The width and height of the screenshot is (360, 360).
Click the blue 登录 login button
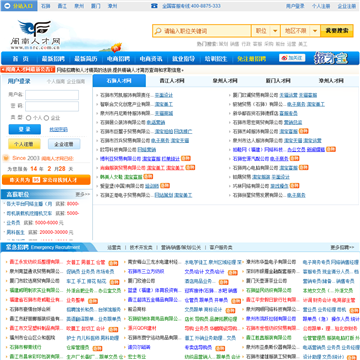(25, 129)
